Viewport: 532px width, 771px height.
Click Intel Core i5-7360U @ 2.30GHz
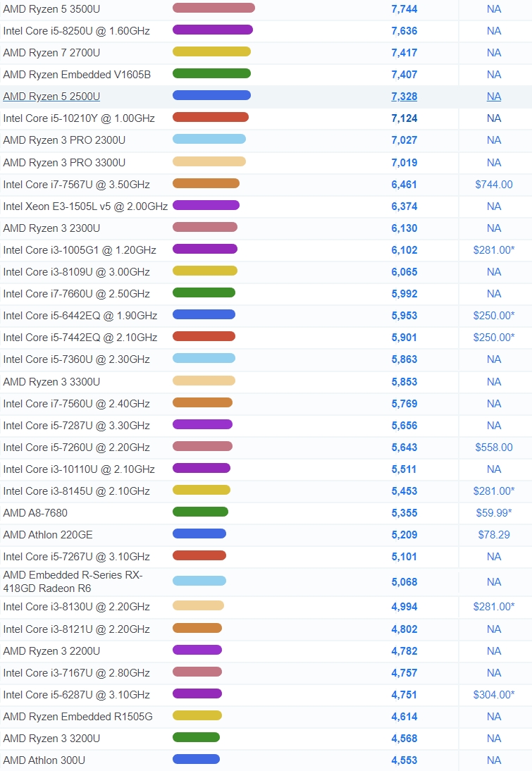(76, 359)
